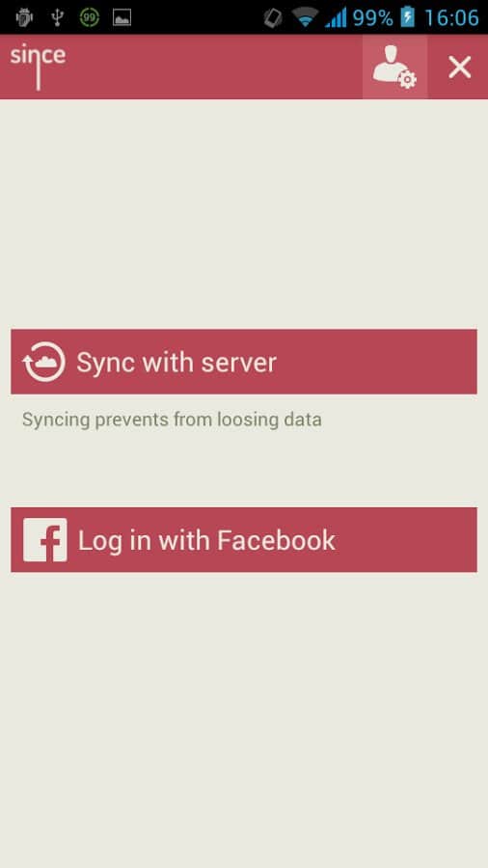Select Log in with Facebook button
The height and width of the screenshot is (868, 488).
(x=244, y=540)
